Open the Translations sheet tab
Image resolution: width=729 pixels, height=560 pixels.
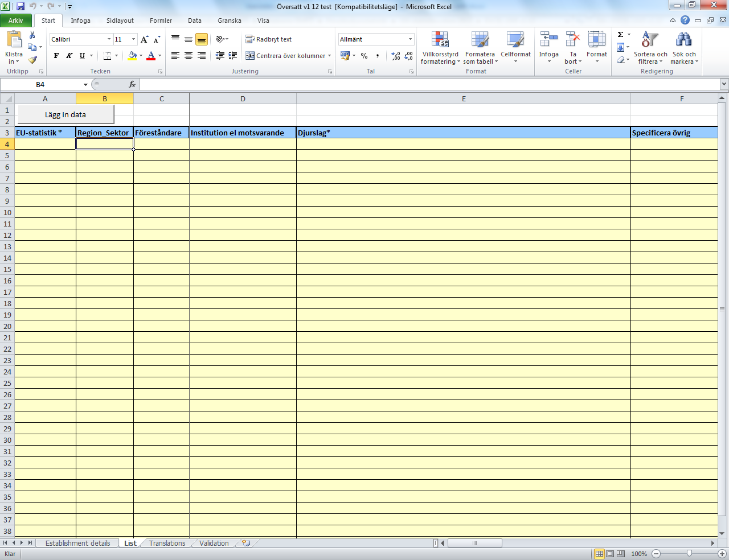click(x=167, y=543)
